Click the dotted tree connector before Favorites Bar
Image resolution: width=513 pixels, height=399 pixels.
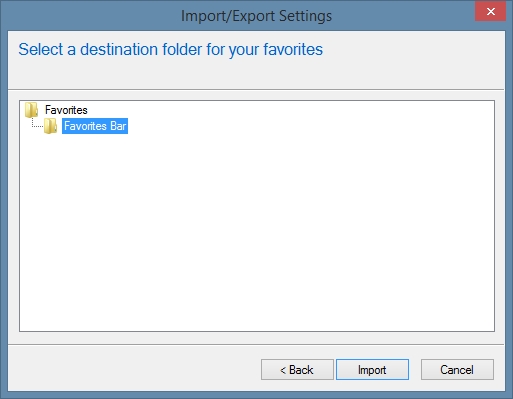point(37,123)
